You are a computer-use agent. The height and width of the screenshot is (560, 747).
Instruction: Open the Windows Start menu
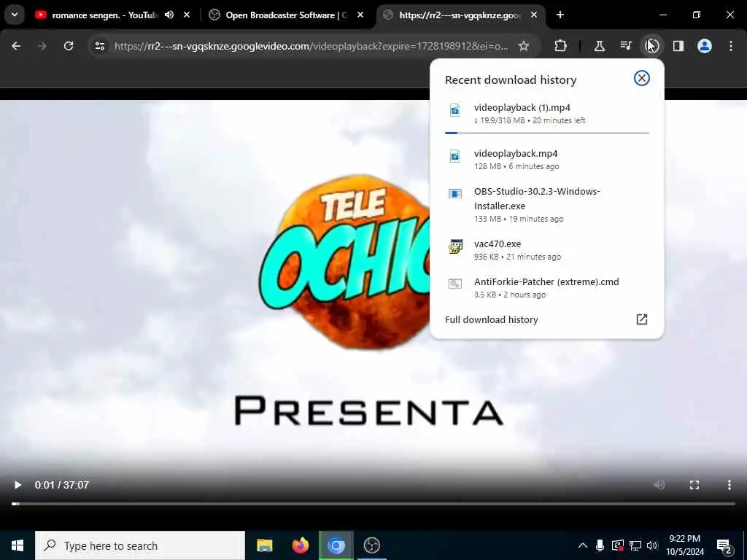(x=18, y=545)
